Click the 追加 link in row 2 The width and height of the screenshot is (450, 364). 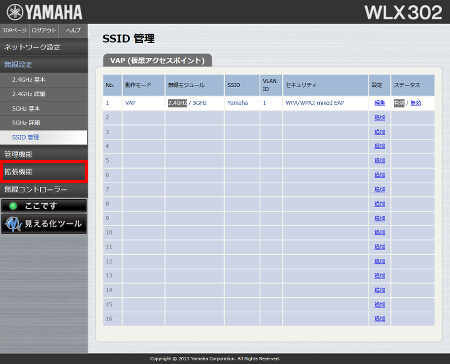click(x=380, y=117)
